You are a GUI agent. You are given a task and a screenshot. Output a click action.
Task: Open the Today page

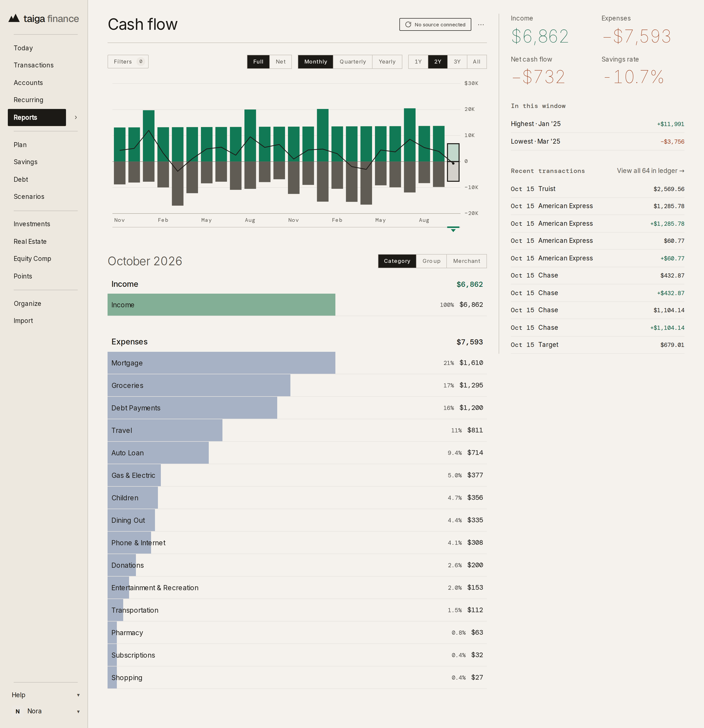point(23,48)
